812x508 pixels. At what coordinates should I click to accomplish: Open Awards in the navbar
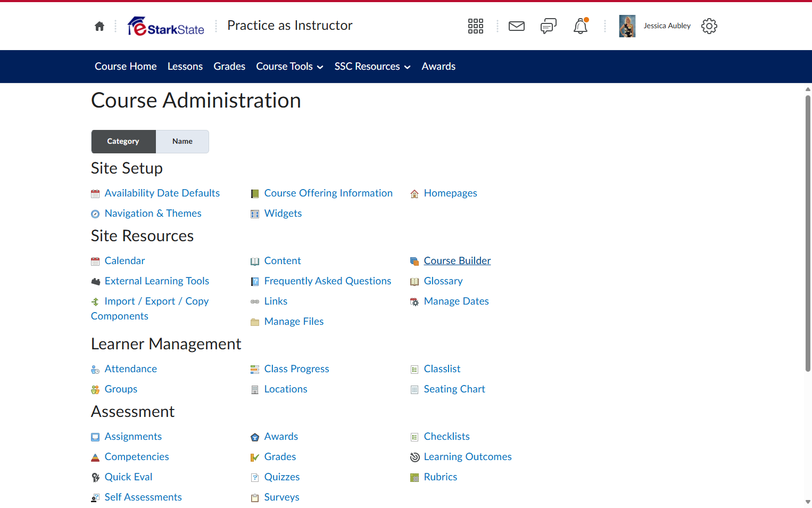[438, 67]
